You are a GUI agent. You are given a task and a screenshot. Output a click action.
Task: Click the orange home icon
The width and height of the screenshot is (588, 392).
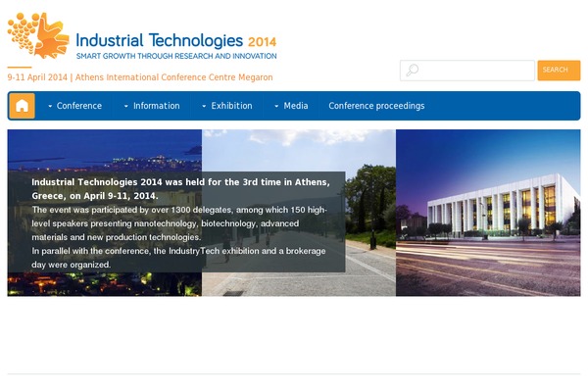pyautogui.click(x=23, y=106)
